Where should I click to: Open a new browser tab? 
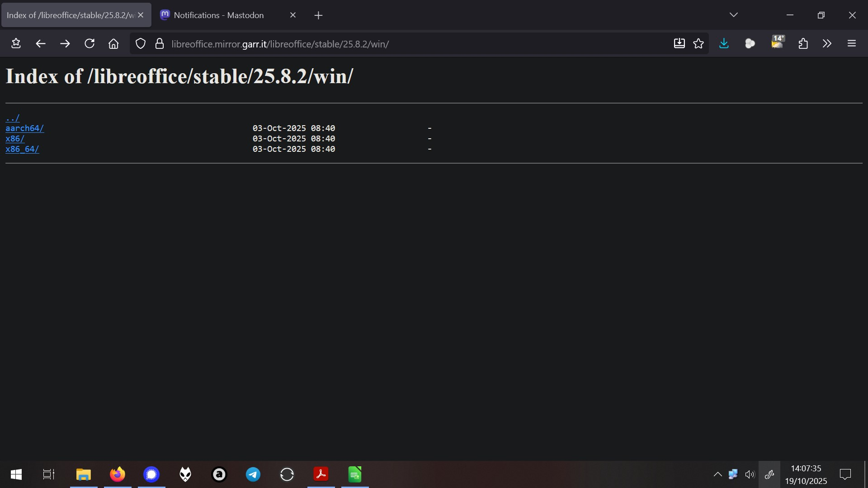point(318,15)
